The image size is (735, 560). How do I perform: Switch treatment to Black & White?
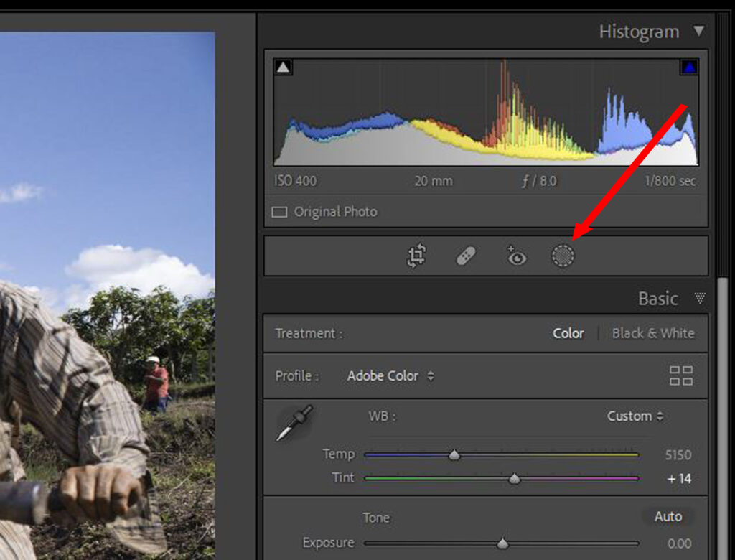point(653,333)
